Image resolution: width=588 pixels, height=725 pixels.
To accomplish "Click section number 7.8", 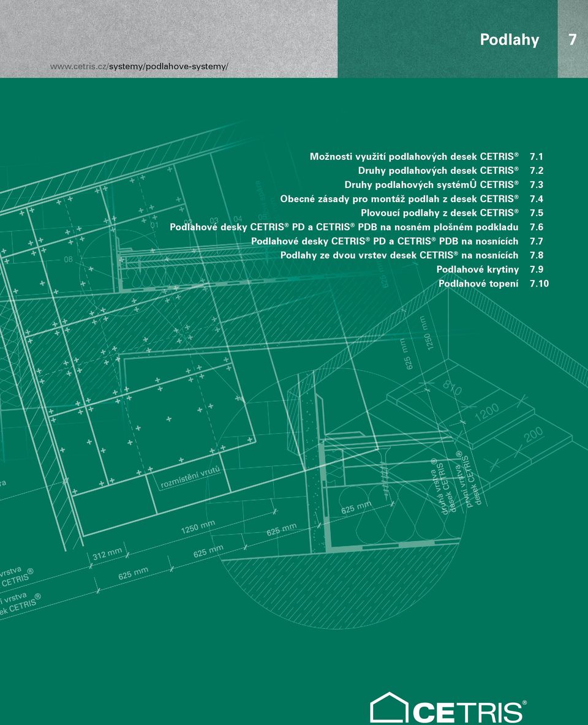I will point(536,255).
